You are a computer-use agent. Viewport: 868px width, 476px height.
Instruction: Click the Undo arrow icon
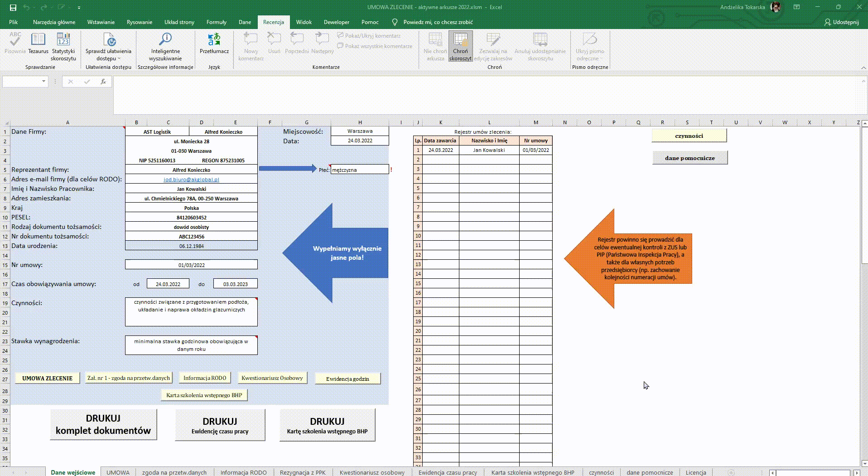(26, 7)
